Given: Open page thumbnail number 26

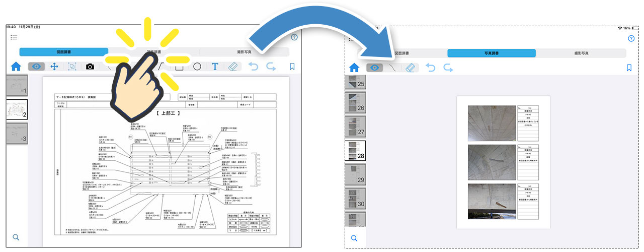Looking at the screenshot, I should click(355, 102).
